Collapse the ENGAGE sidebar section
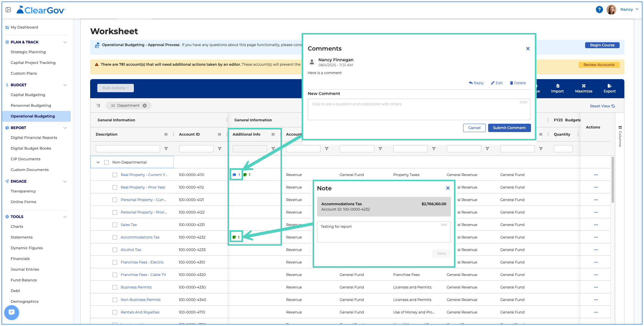The height and width of the screenshot is (326, 644). pyautogui.click(x=65, y=181)
